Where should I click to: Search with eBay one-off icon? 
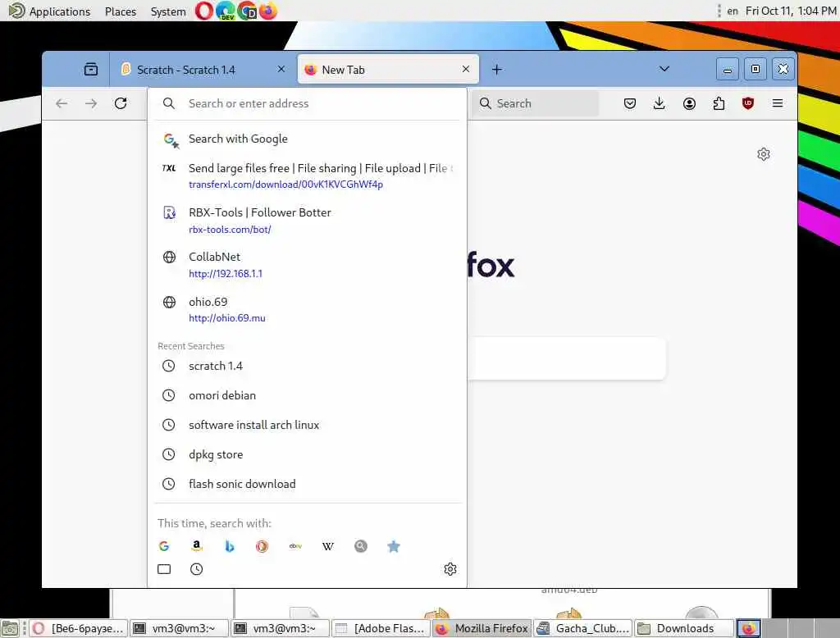tap(295, 546)
